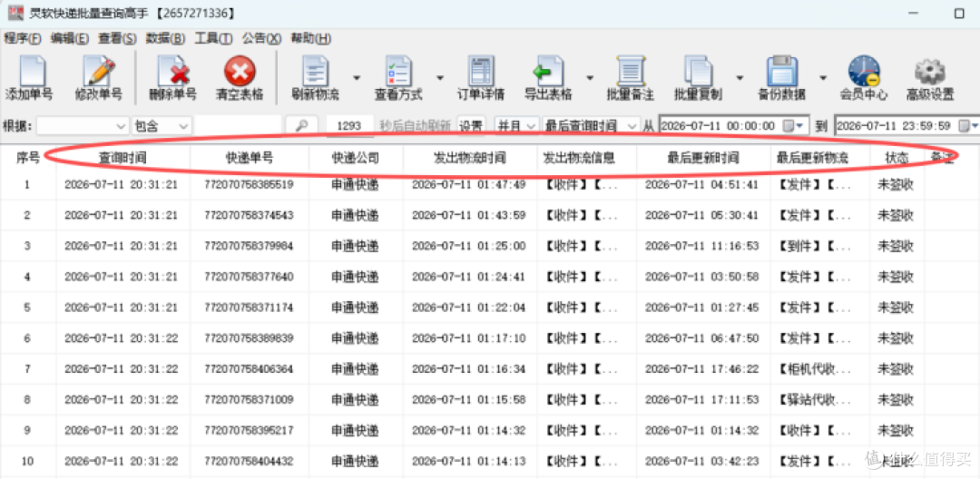Select tracking number 772070758389839
This screenshot has height=479, width=980.
[x=249, y=338]
